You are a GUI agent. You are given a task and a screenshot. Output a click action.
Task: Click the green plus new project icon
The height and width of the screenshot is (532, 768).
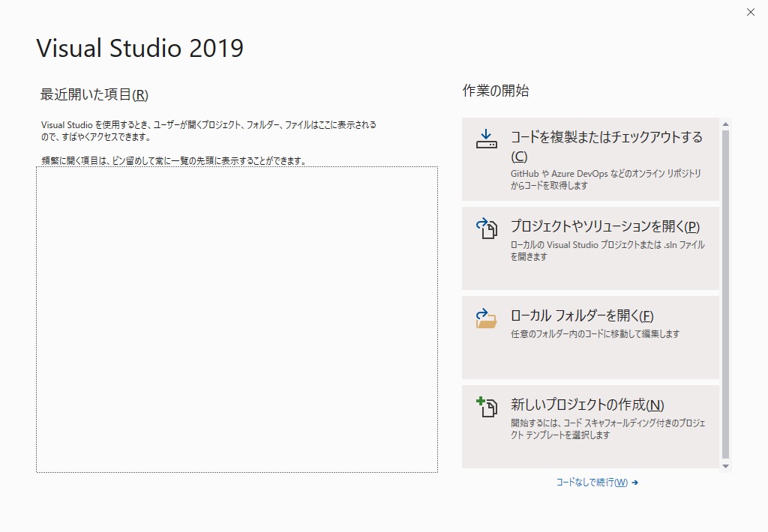486,405
